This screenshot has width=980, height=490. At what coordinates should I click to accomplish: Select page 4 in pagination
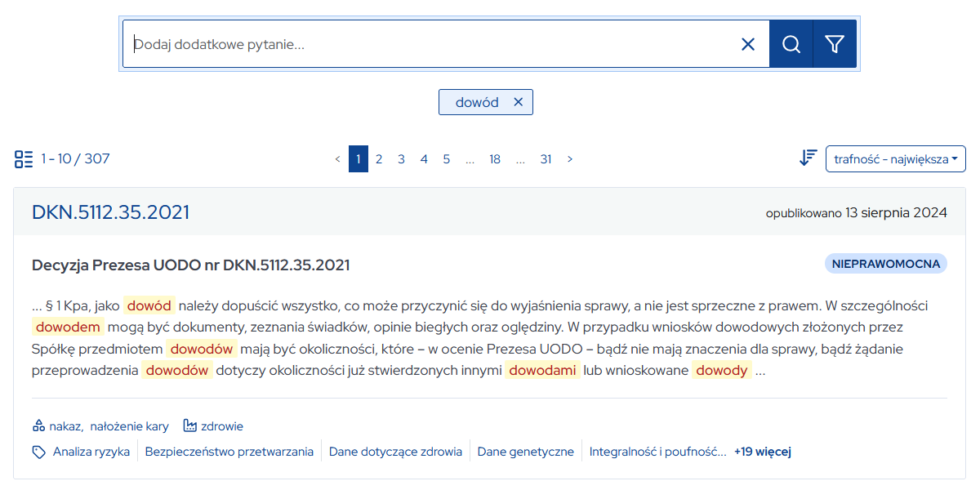424,158
